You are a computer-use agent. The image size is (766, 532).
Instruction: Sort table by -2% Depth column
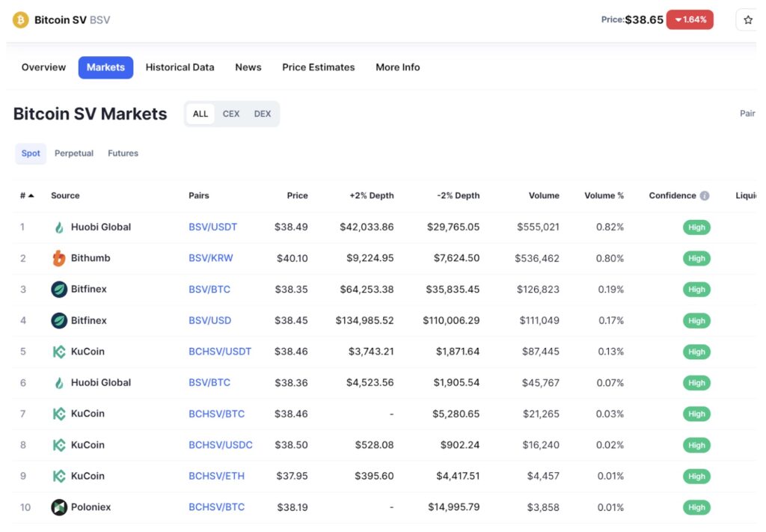[x=459, y=195]
